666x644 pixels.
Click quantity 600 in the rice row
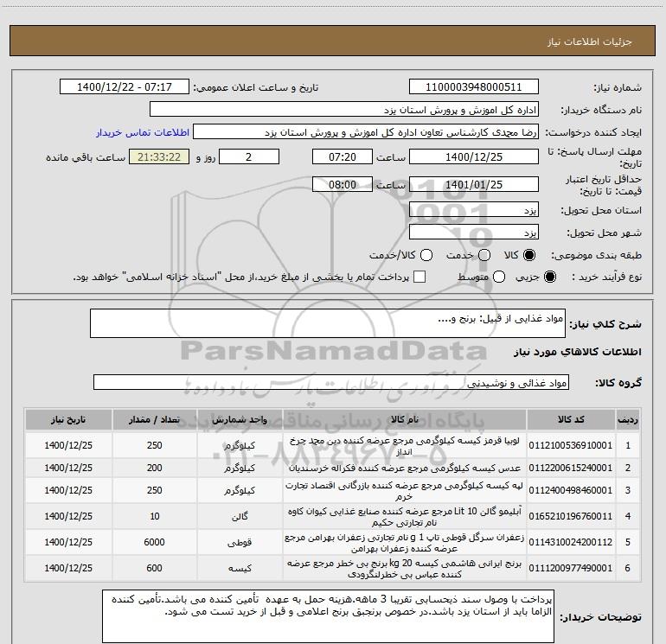point(155,568)
